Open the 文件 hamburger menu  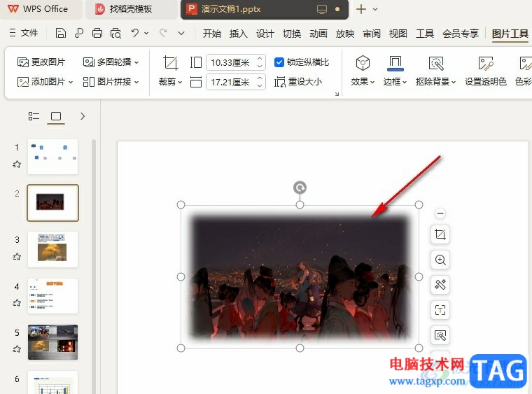click(x=24, y=33)
